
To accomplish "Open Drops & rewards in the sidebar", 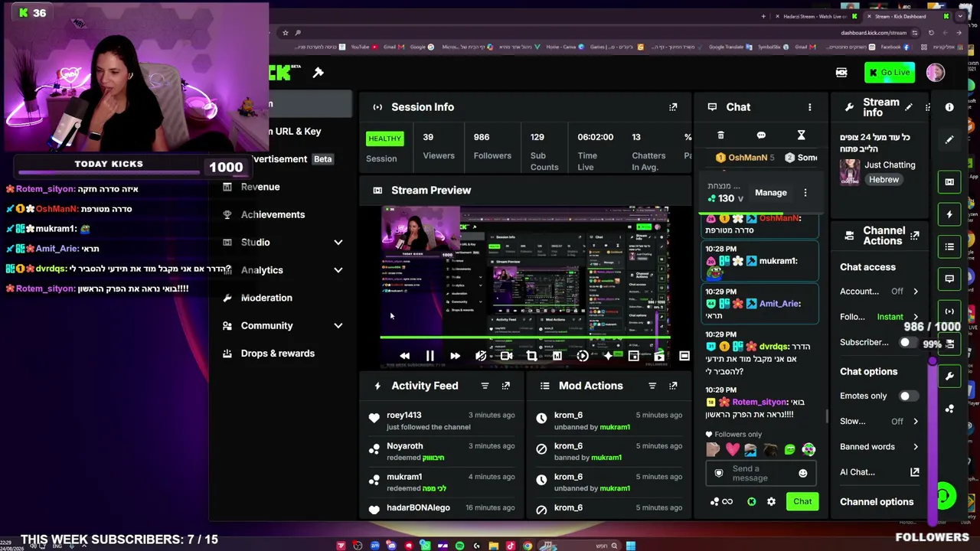I will coord(277,354).
